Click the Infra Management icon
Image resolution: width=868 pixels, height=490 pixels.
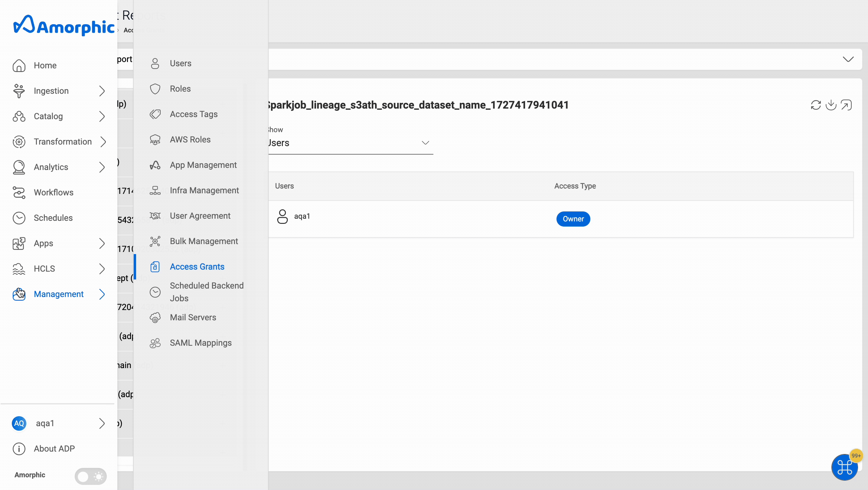coord(155,191)
